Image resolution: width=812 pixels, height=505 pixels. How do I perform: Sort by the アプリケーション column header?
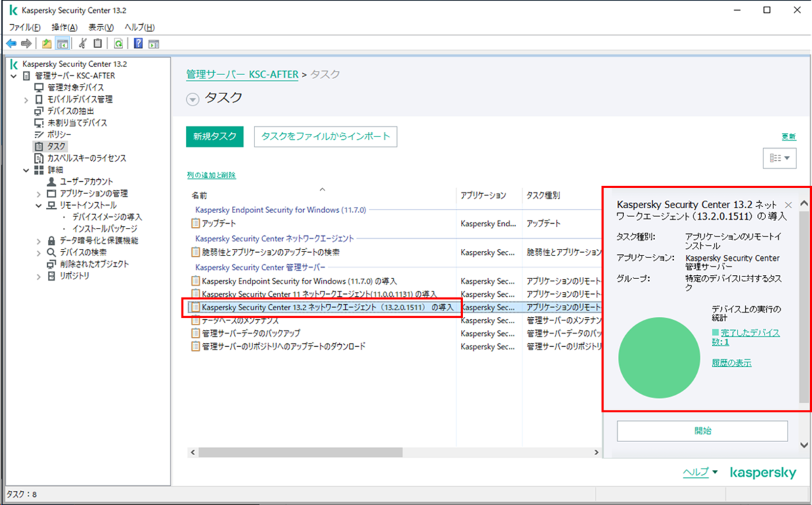(483, 195)
